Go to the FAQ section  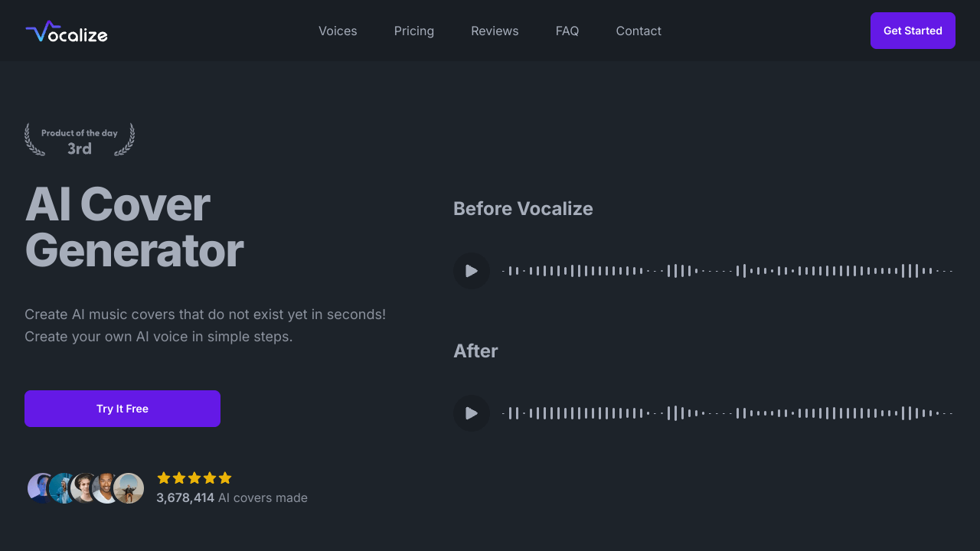click(567, 31)
